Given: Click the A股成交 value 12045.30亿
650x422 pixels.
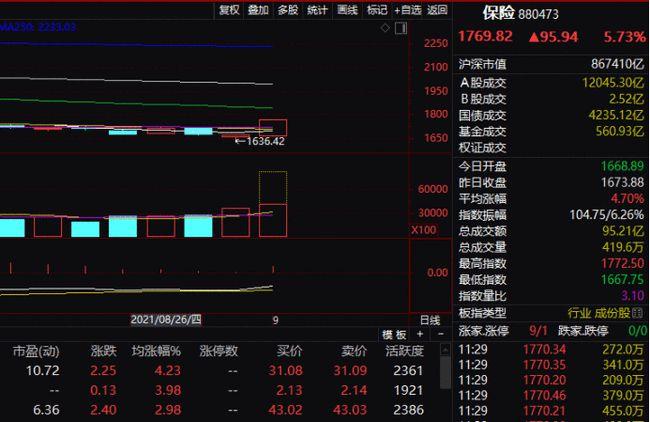Looking at the screenshot, I should (x=613, y=82).
